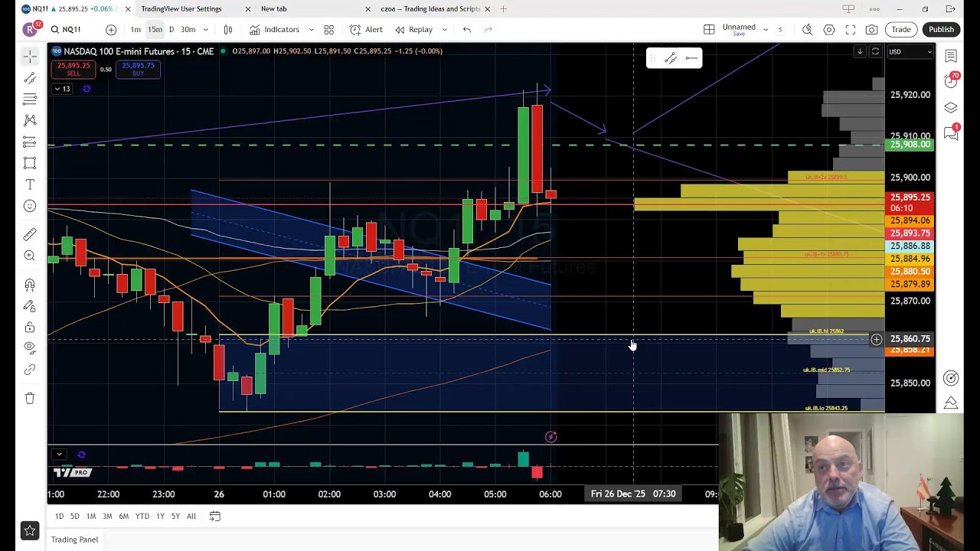
Task: Expand the collapsed 13 indicators legend
Action: pyautogui.click(x=61, y=89)
